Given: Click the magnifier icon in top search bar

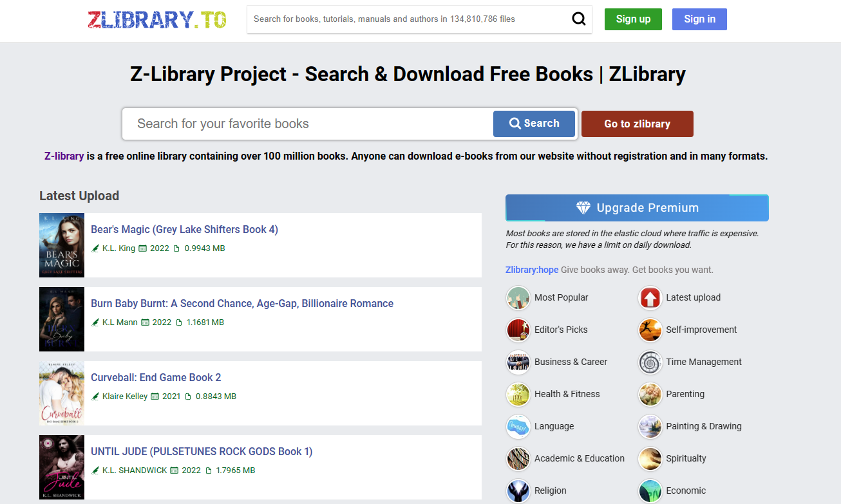Looking at the screenshot, I should 579,19.
